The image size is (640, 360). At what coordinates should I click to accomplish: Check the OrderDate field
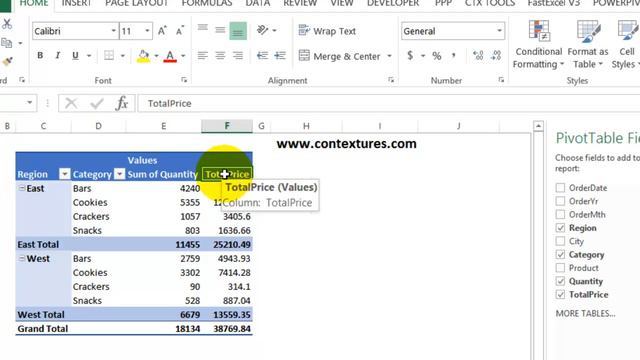pyautogui.click(x=560, y=187)
